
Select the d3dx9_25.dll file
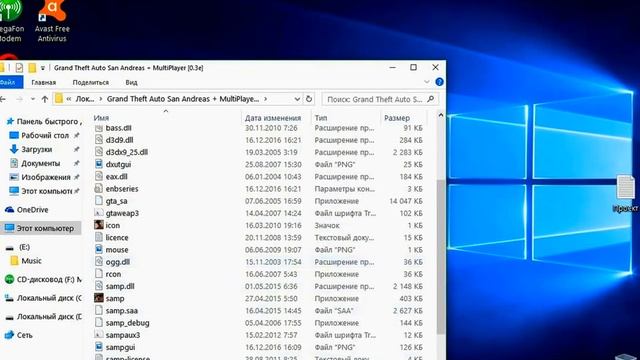[127, 152]
